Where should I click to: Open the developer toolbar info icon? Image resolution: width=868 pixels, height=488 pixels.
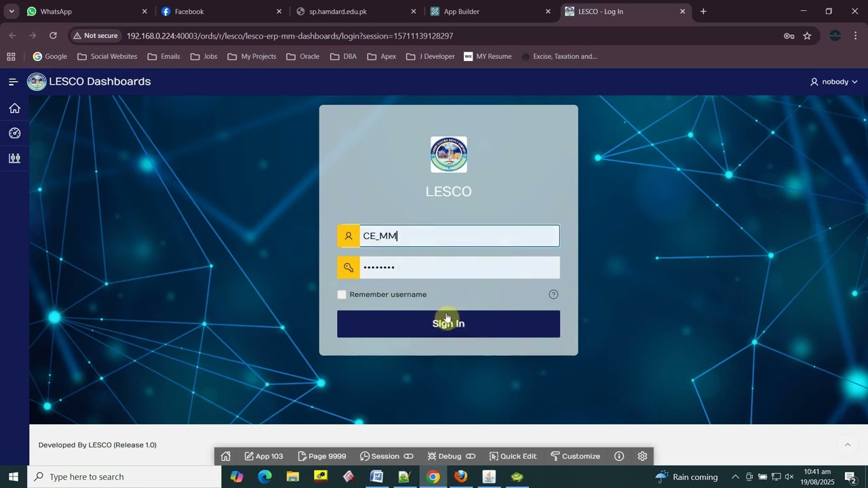tap(618, 456)
